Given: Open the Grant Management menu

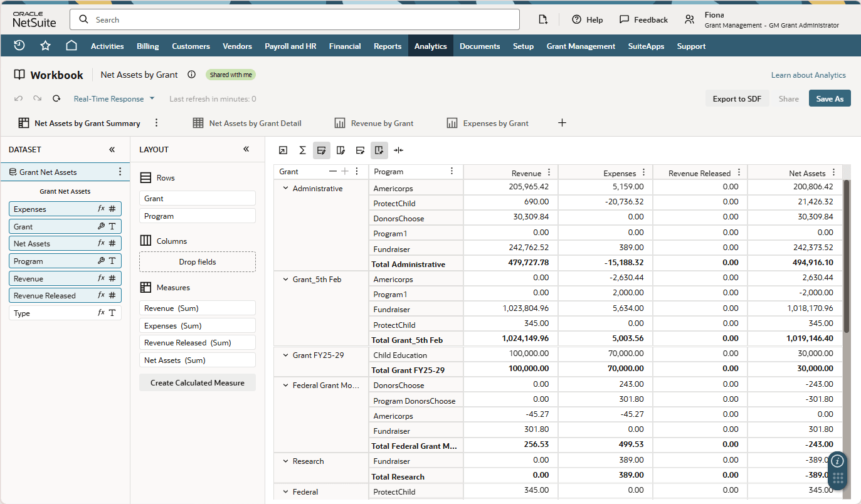Looking at the screenshot, I should pyautogui.click(x=580, y=46).
